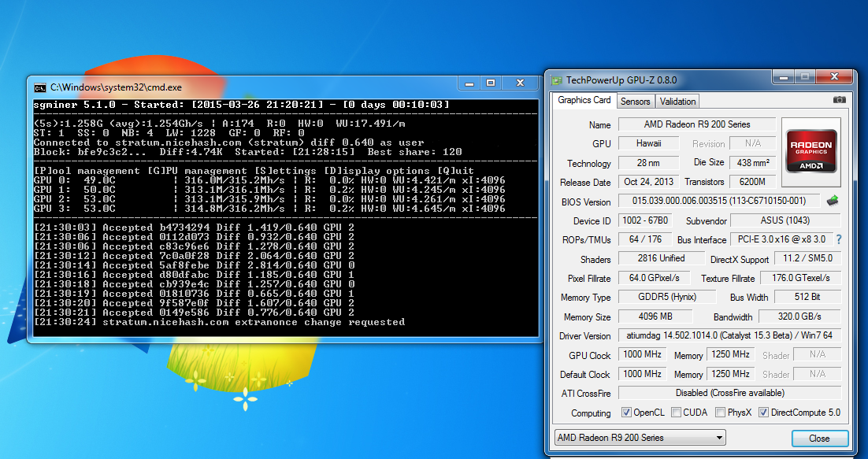The height and width of the screenshot is (459, 868).
Task: Click the GPU 0 line showing 49.0C
Action: click(x=269, y=180)
